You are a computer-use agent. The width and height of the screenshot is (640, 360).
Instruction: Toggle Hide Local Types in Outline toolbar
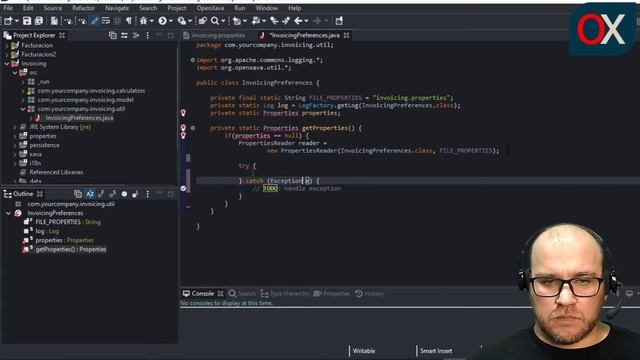point(136,194)
